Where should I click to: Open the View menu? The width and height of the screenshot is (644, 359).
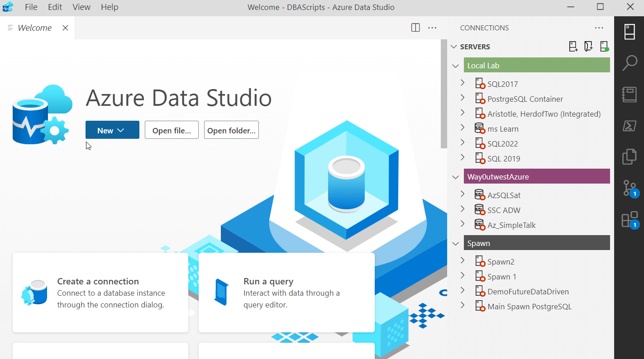click(81, 7)
